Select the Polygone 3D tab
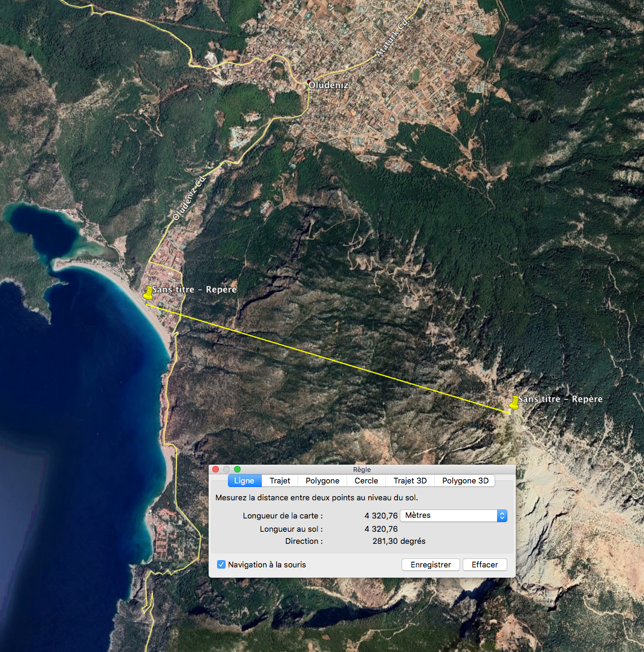The image size is (644, 652). click(x=465, y=480)
